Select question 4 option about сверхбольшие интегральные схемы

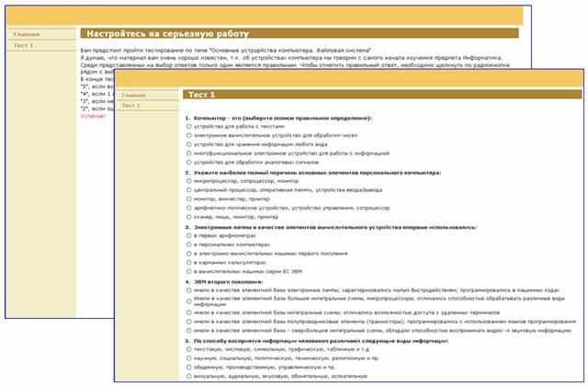click(x=189, y=331)
